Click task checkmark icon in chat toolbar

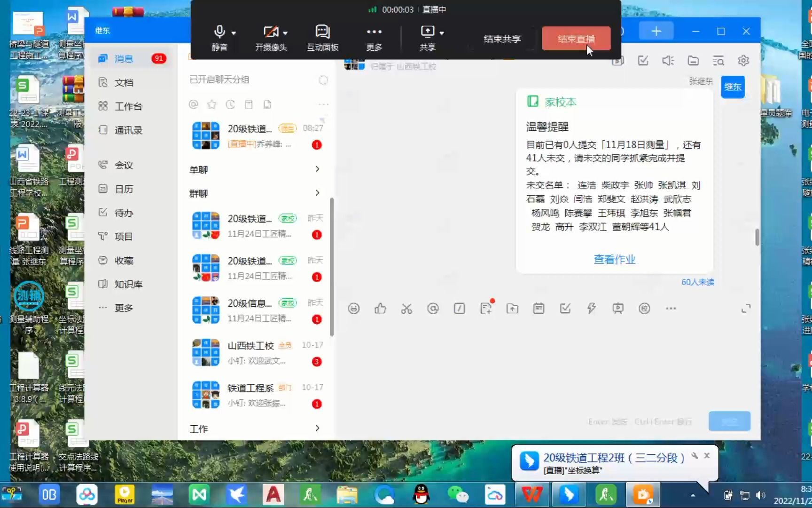565,309
